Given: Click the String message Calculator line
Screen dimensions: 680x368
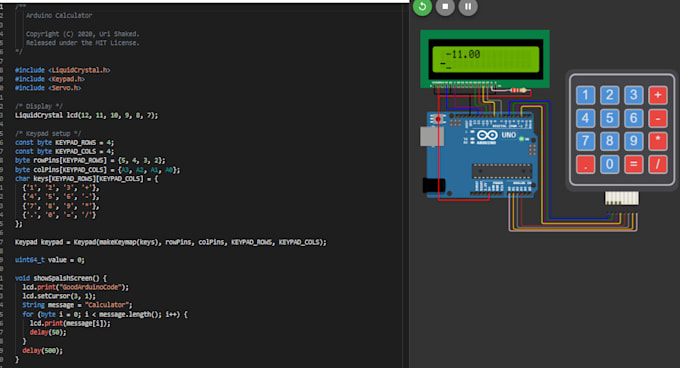Looking at the screenshot, I should pyautogui.click(x=77, y=305).
